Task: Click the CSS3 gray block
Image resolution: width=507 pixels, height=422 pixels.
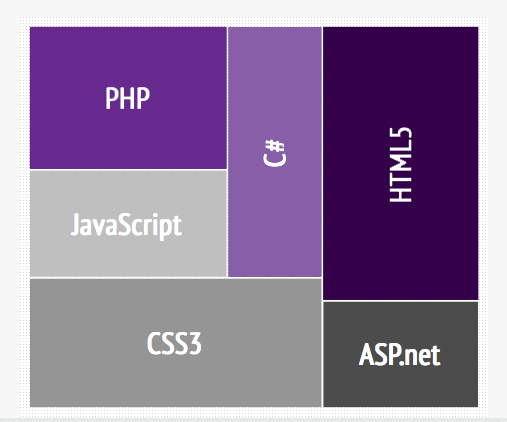Action: [176, 343]
